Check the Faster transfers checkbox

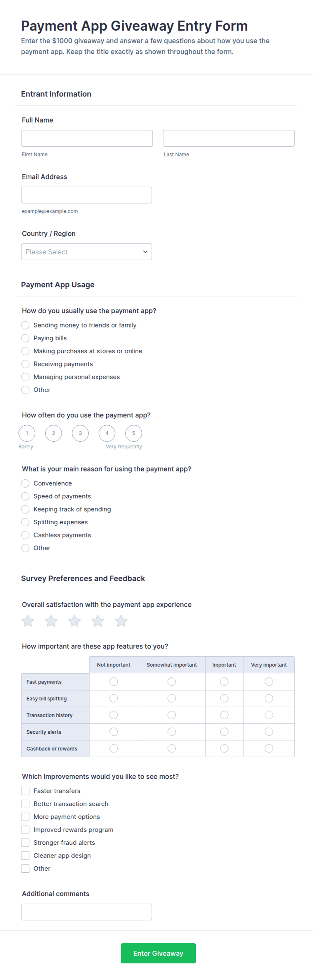pos(25,791)
